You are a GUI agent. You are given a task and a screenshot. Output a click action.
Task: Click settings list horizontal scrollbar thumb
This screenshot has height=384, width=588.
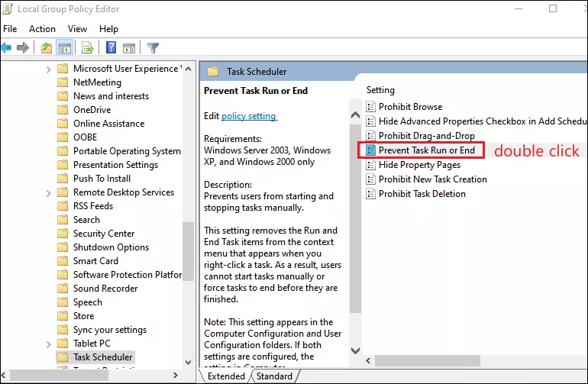pyautogui.click(x=428, y=361)
